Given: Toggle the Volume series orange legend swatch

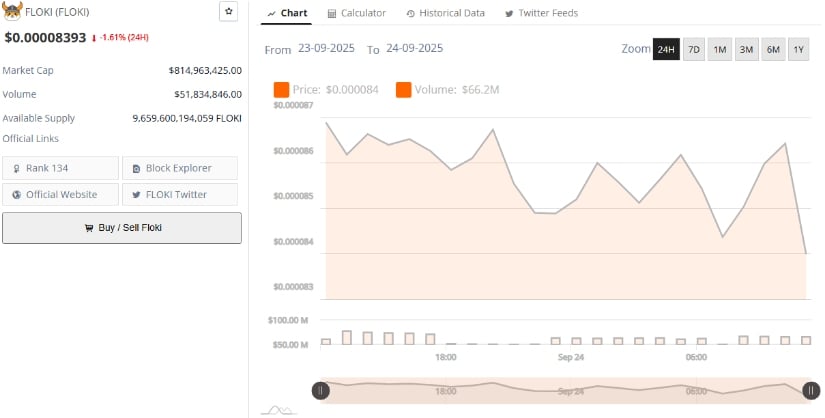Looking at the screenshot, I should click(x=404, y=90).
